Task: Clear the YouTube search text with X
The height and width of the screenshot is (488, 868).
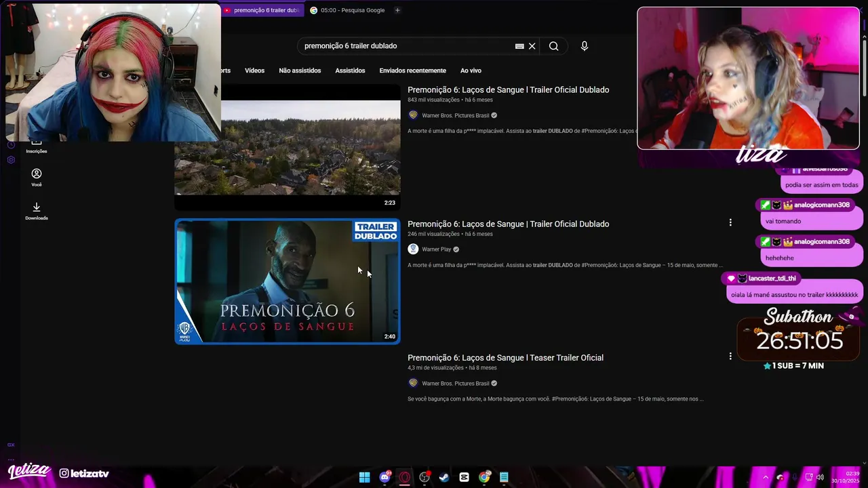Action: 532,46
